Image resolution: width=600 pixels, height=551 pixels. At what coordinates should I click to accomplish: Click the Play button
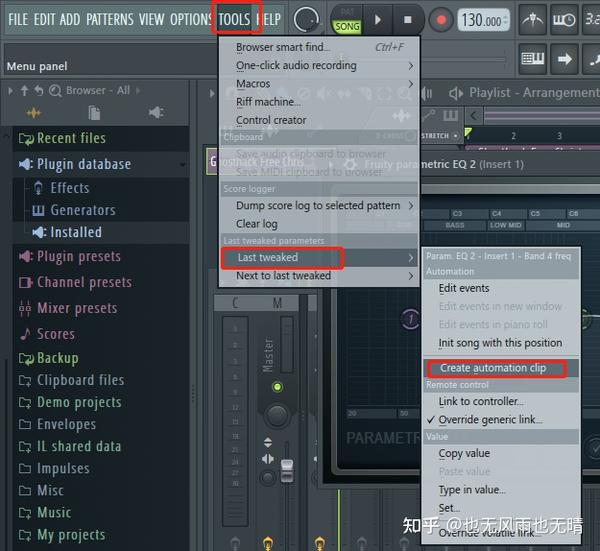click(378, 19)
